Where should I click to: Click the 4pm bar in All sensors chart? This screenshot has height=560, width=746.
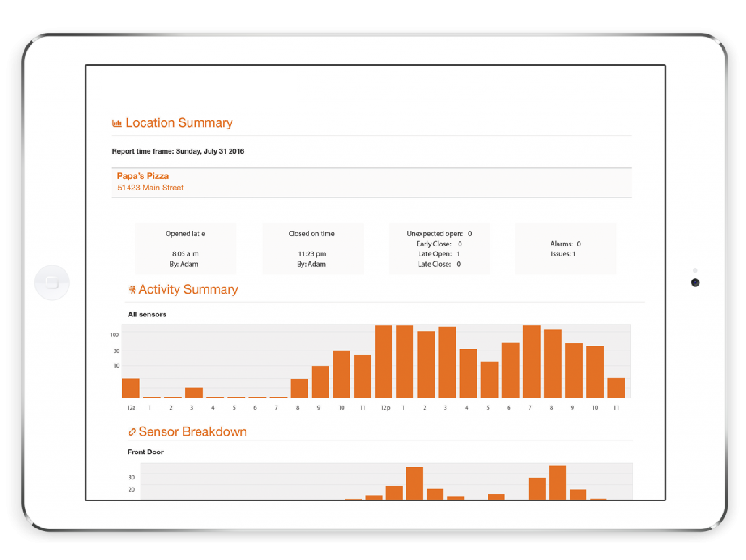[468, 373]
